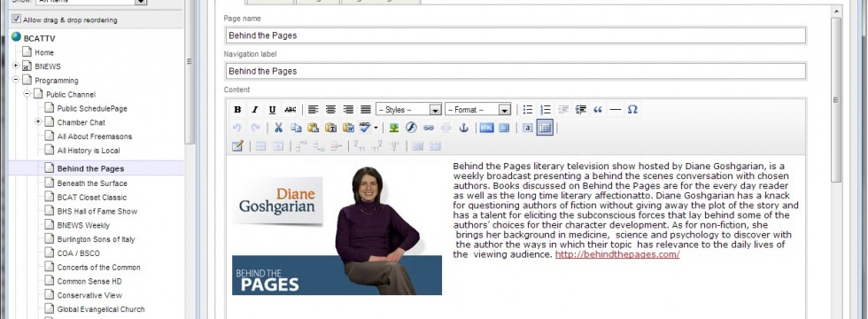Insert a numbered list

pos(546,110)
